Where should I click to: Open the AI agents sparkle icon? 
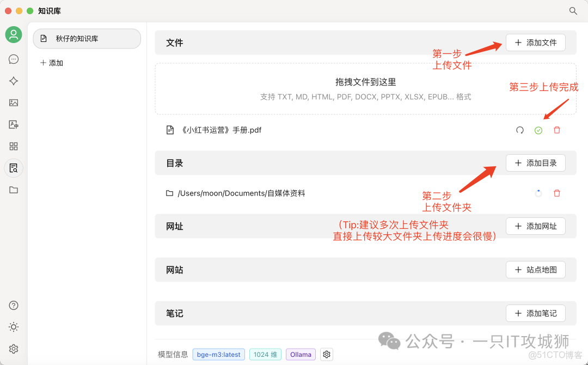coord(13,81)
